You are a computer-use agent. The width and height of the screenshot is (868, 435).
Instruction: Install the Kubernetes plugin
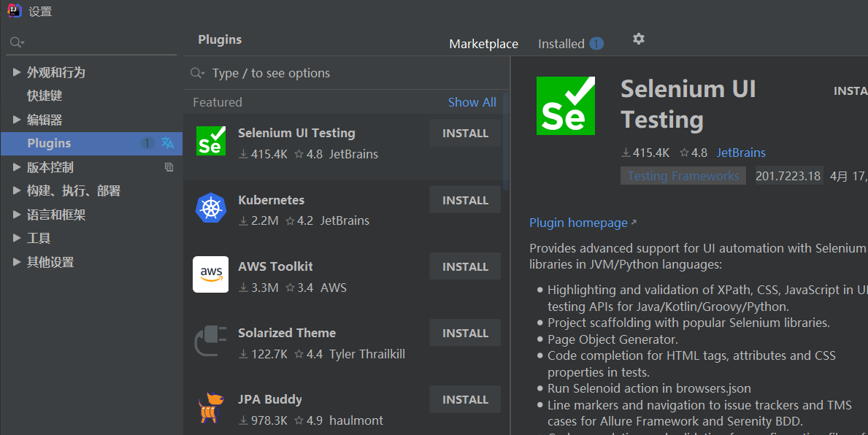click(465, 200)
